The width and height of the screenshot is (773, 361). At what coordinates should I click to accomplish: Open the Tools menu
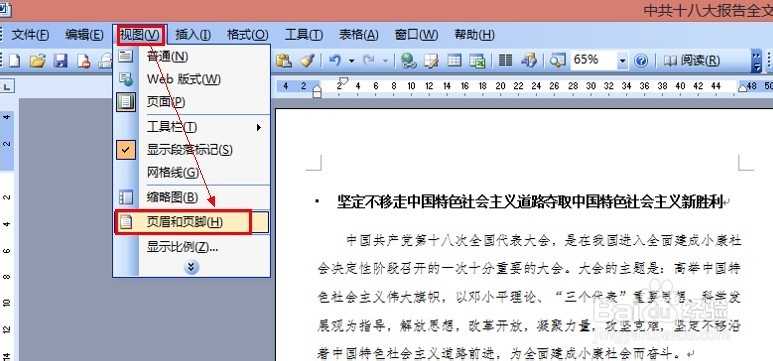click(x=304, y=35)
